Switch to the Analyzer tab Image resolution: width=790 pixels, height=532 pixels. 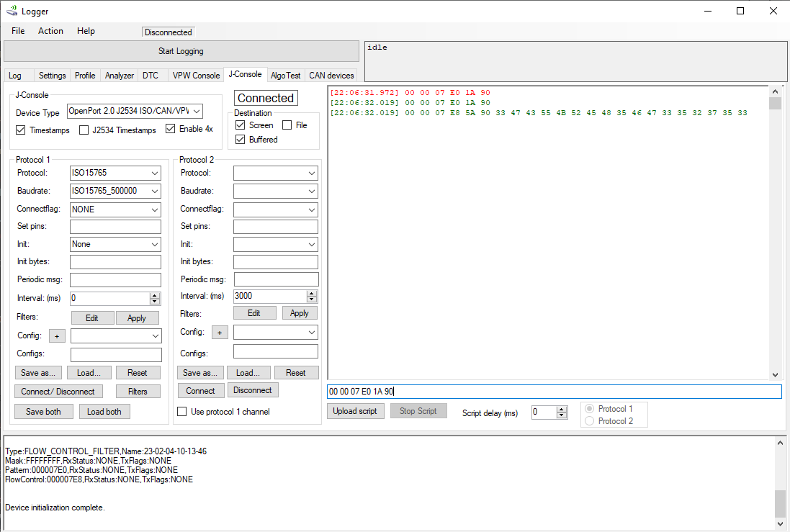pyautogui.click(x=120, y=76)
